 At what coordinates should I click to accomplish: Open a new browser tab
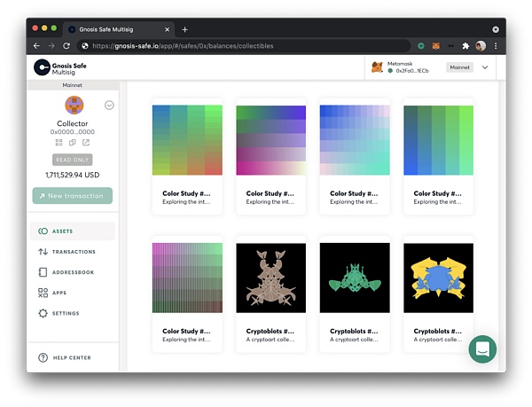tap(184, 29)
